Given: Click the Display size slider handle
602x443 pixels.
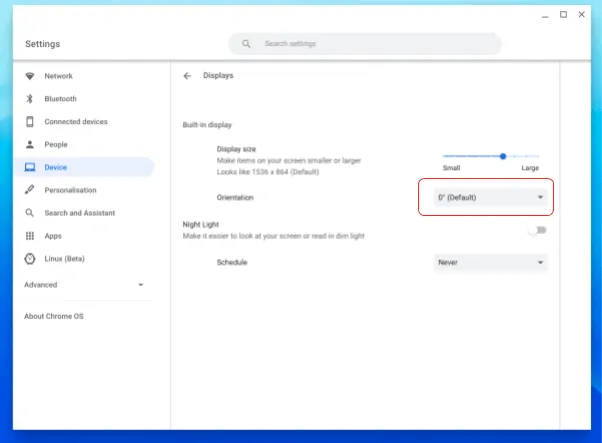Looking at the screenshot, I should click(x=503, y=156).
